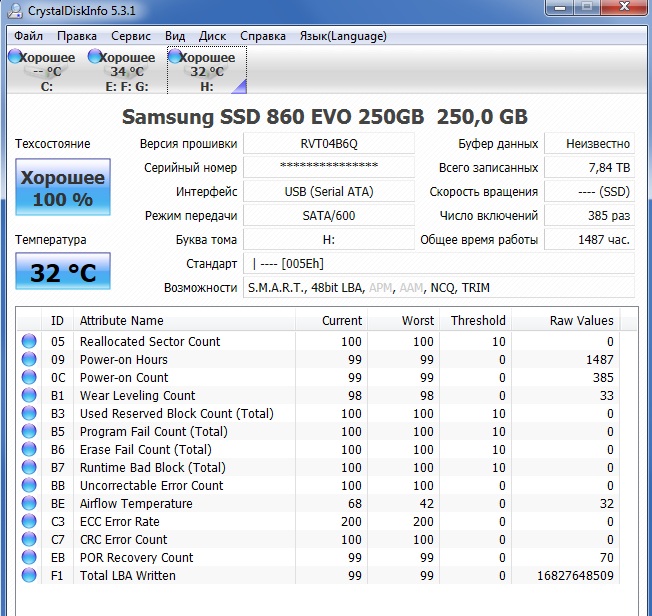The image size is (652, 616).
Task: Click raw value 16827648509
Action: click(575, 576)
